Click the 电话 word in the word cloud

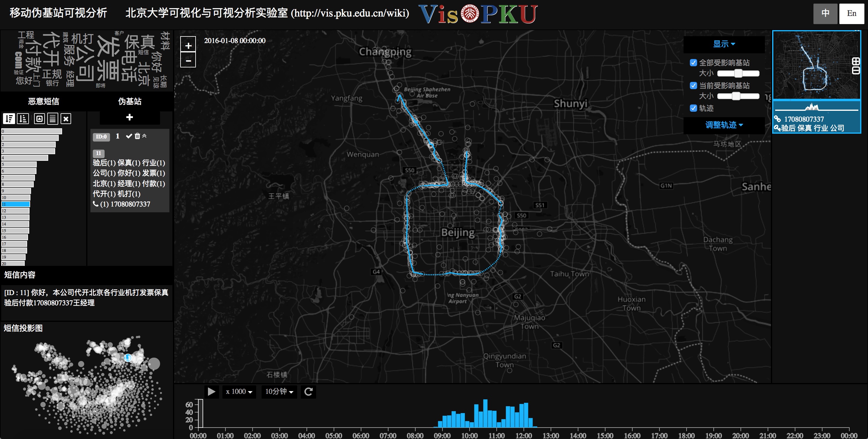129,66
